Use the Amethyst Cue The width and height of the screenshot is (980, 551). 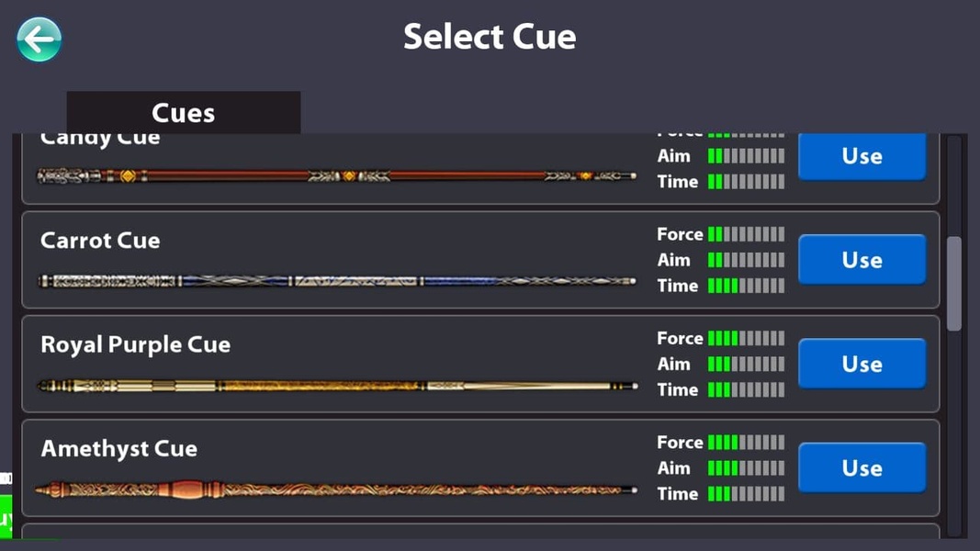click(x=862, y=468)
